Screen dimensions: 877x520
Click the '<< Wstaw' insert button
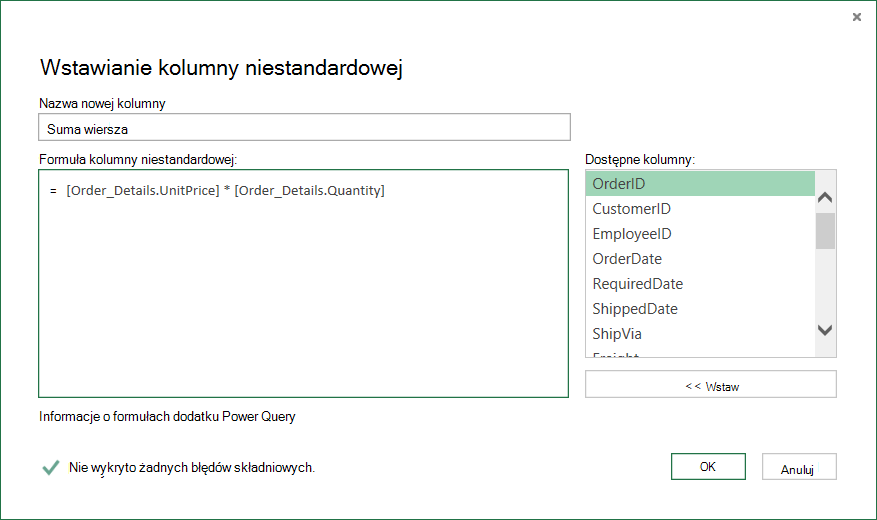(711, 385)
